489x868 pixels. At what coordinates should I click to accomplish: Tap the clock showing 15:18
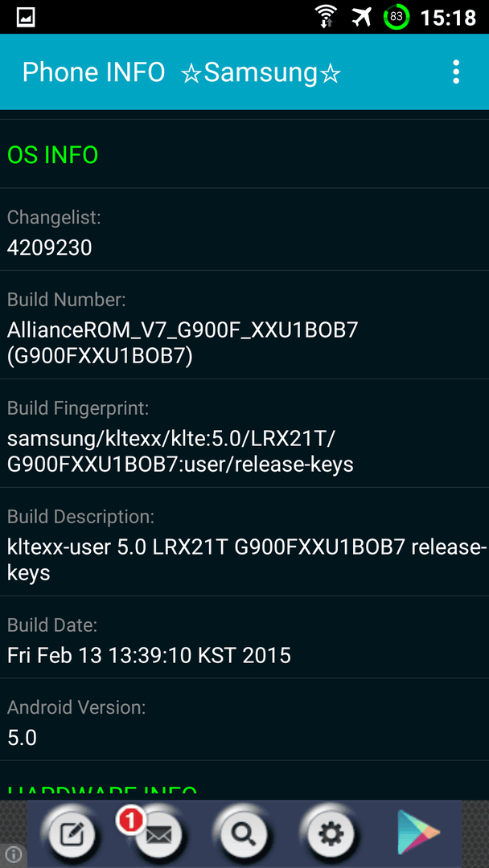point(448,18)
